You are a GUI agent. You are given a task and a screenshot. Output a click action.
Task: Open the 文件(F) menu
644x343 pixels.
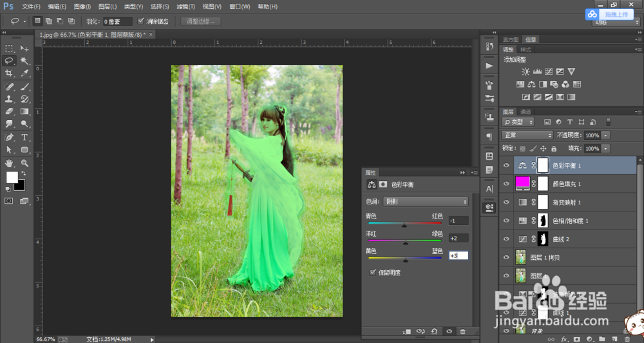click(x=31, y=6)
